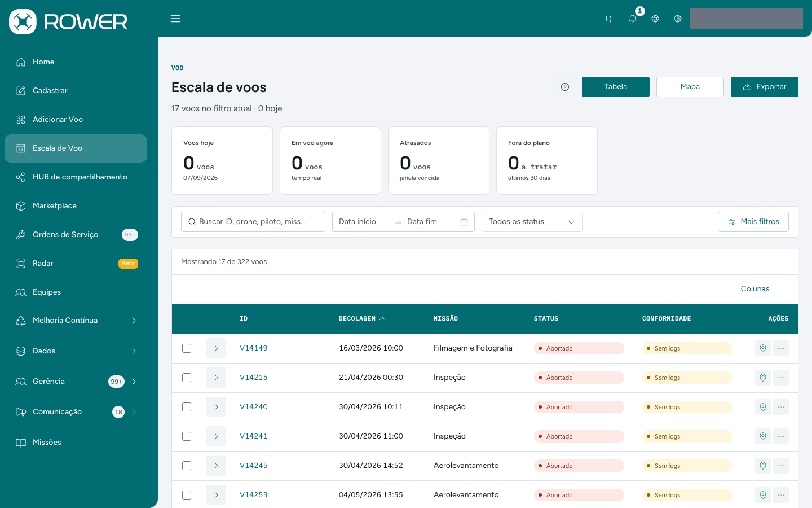Open Radar beta page

coord(76,264)
